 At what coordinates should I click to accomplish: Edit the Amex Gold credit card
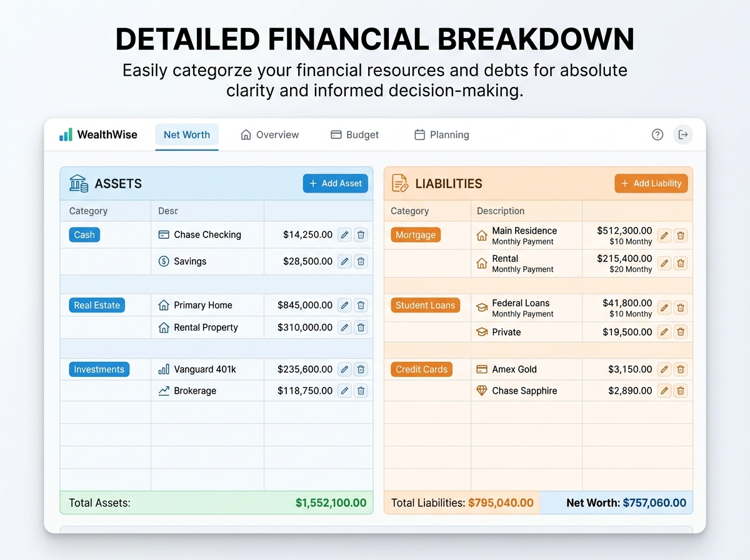tap(664, 369)
